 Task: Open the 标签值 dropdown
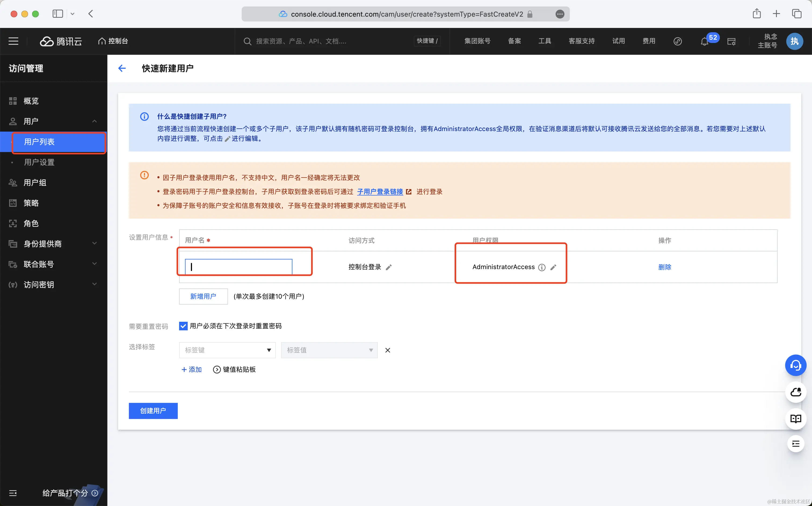point(329,350)
